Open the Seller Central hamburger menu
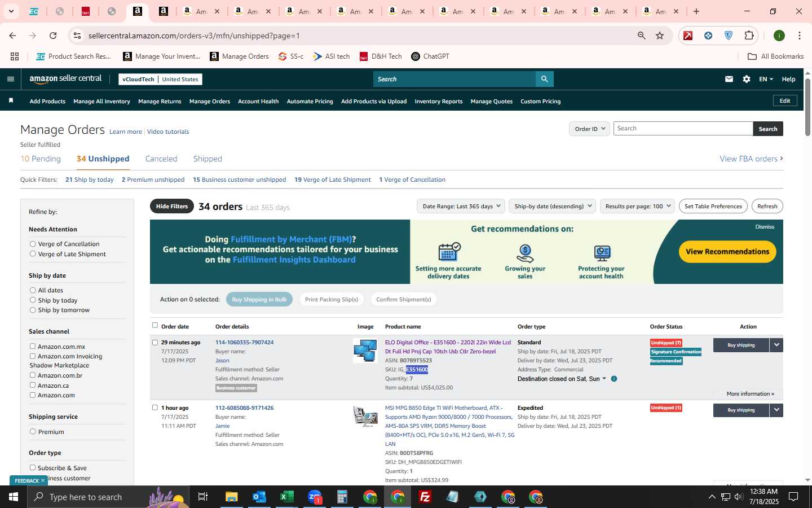 point(10,79)
